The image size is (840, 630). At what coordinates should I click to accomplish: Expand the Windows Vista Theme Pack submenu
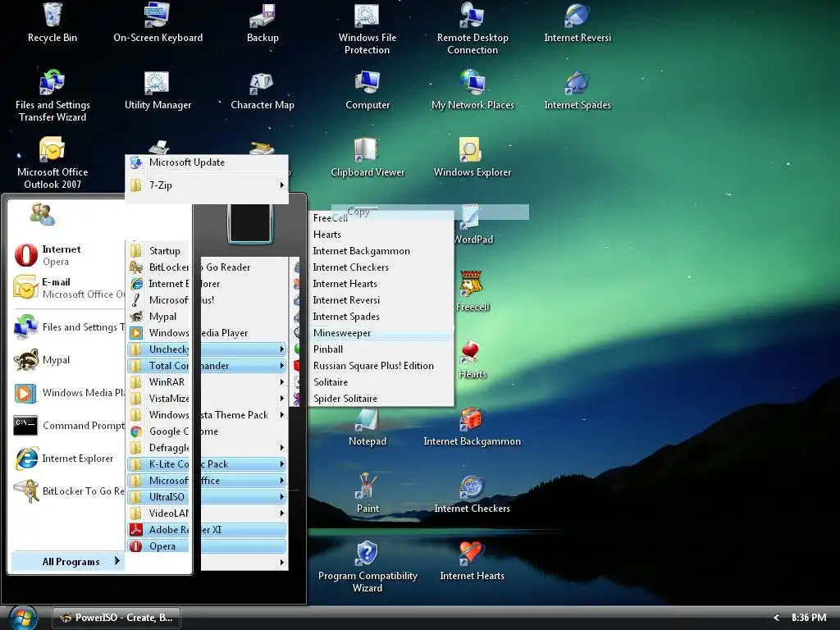coord(207,414)
